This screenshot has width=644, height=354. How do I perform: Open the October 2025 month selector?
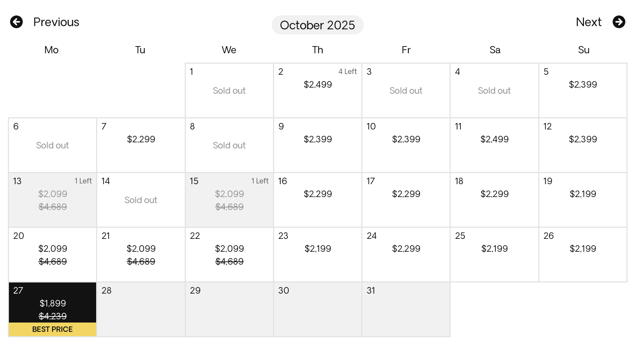pyautogui.click(x=317, y=25)
